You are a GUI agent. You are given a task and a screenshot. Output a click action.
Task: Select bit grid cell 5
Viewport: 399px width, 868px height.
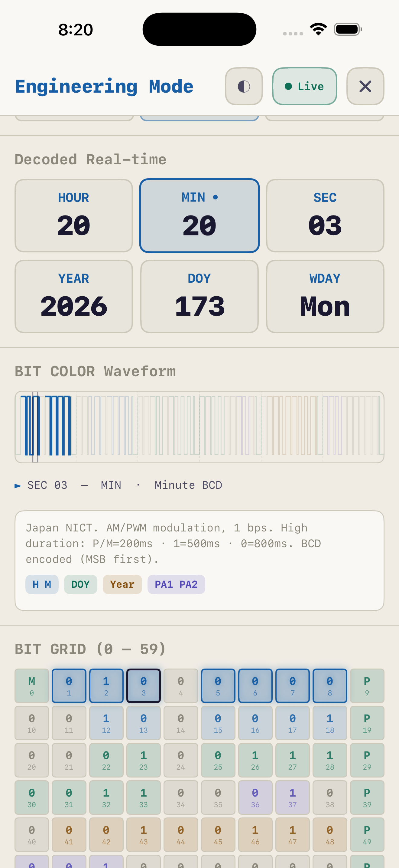click(x=218, y=686)
